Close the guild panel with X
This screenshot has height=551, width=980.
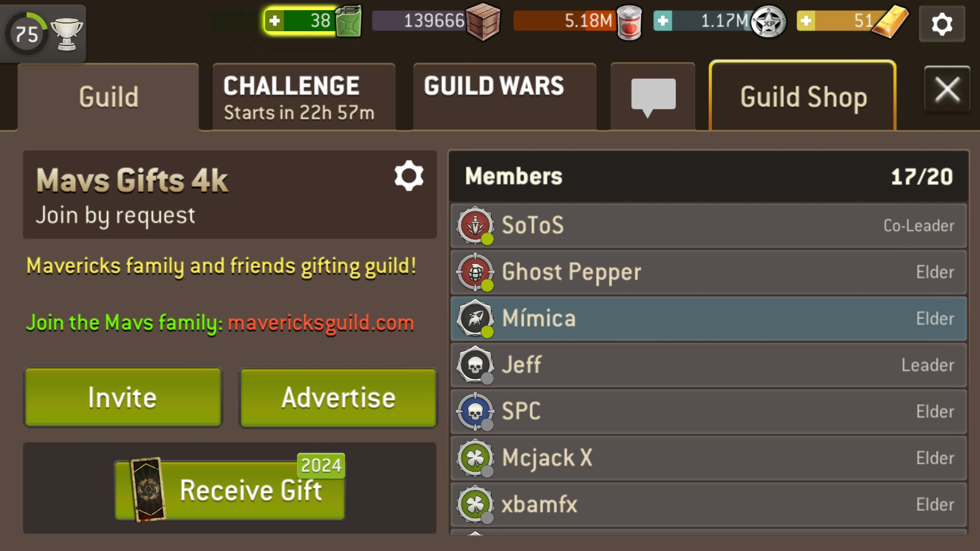pos(947,89)
